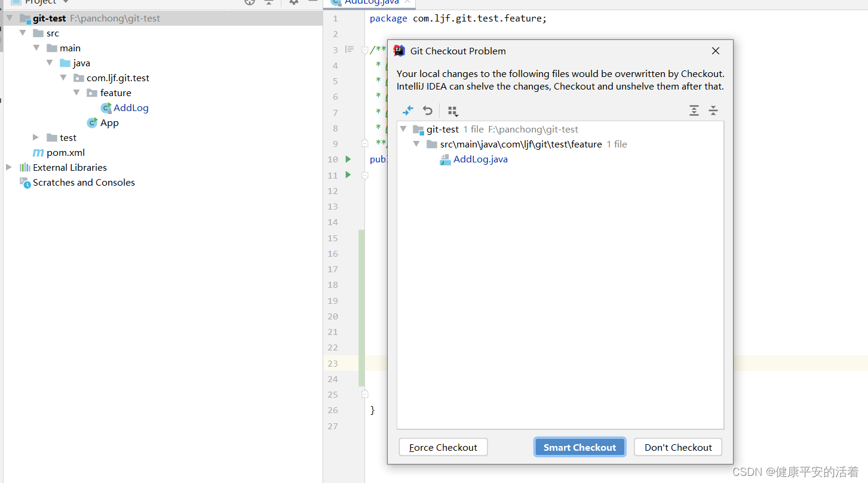Open the Project view mode dropdown
This screenshot has height=483, width=868.
click(65, 2)
